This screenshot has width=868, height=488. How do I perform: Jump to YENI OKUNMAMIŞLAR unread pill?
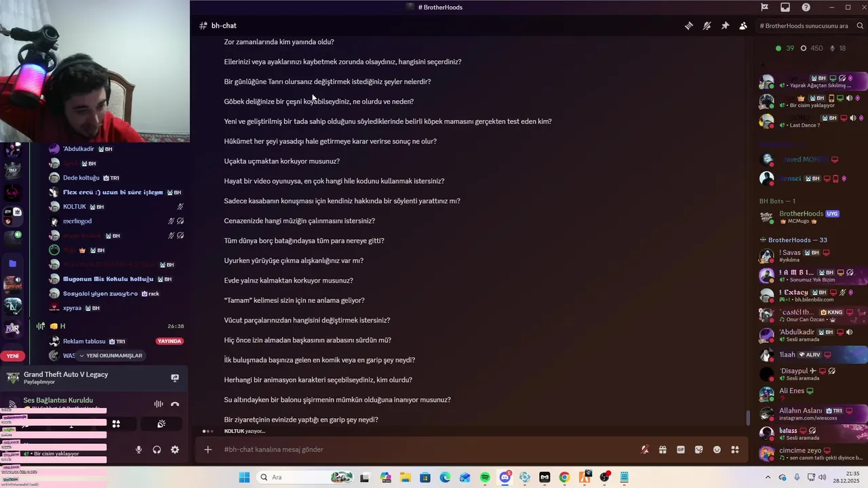point(111,356)
